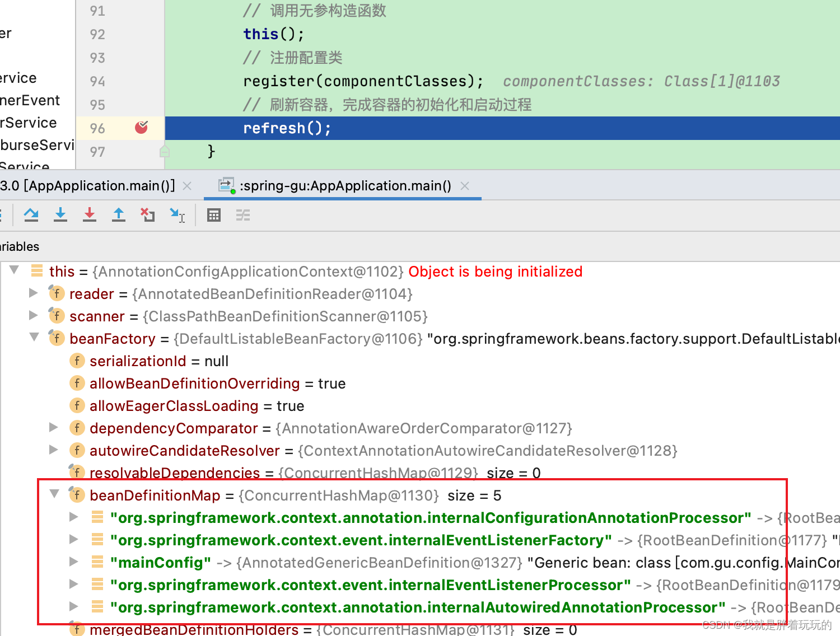Click the entry icon beside internalAutowiredAnnotationProcessor
The image size is (840, 636).
97,606
